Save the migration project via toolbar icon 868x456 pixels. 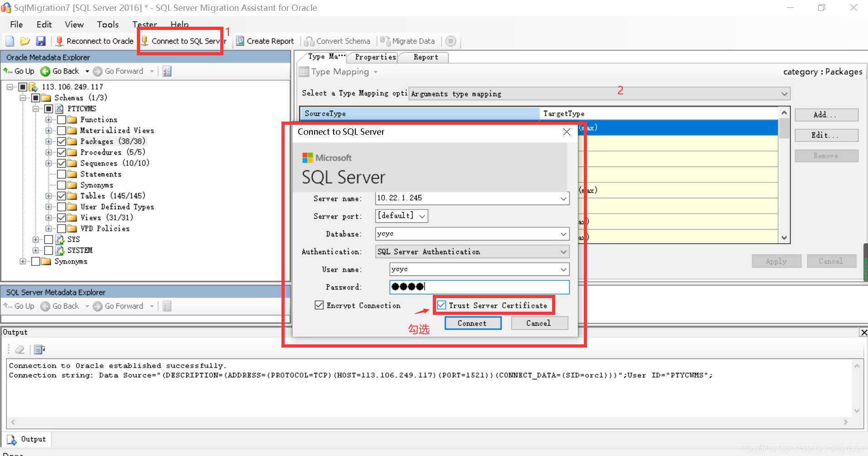pyautogui.click(x=41, y=41)
